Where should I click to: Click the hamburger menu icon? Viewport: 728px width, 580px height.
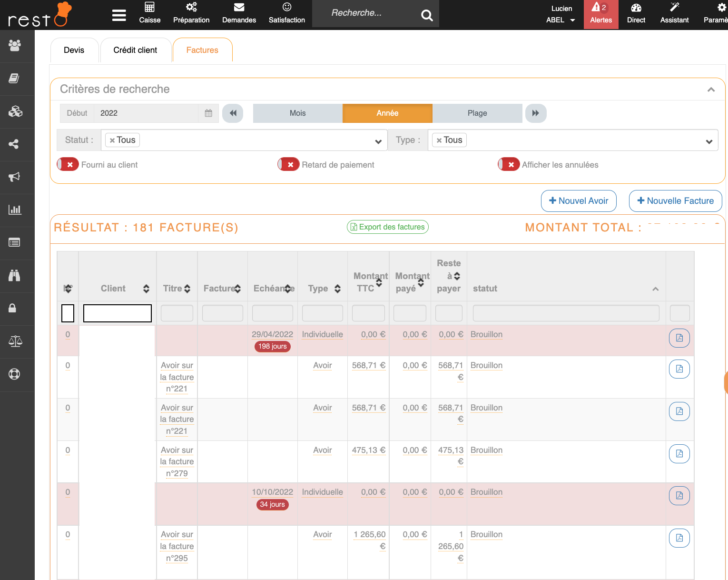pyautogui.click(x=119, y=15)
